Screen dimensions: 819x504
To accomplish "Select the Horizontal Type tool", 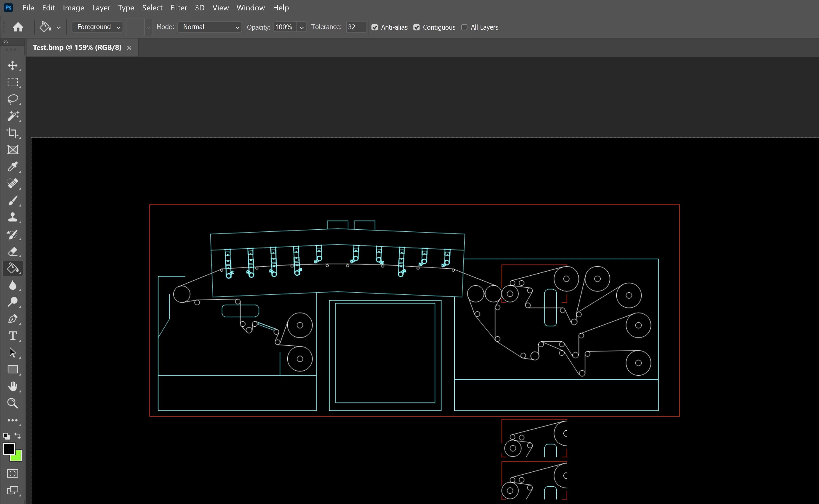I will (13, 336).
